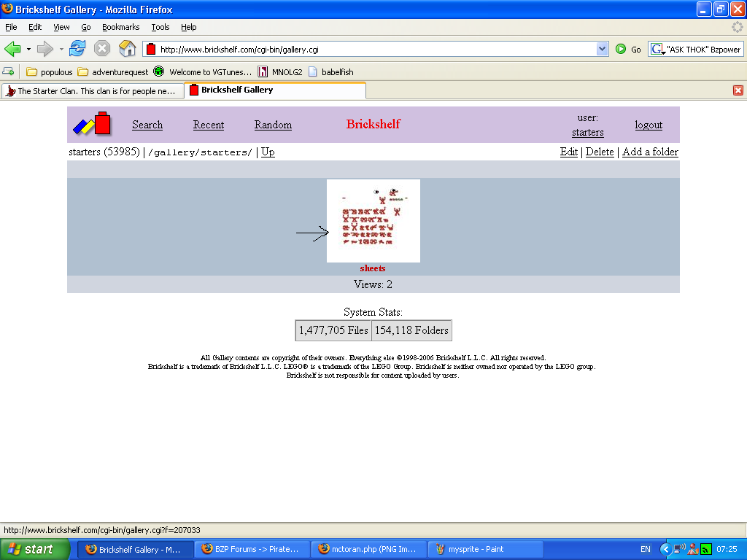Expand the address bar URL dropdown
This screenshot has width=747, height=560.
click(x=602, y=49)
